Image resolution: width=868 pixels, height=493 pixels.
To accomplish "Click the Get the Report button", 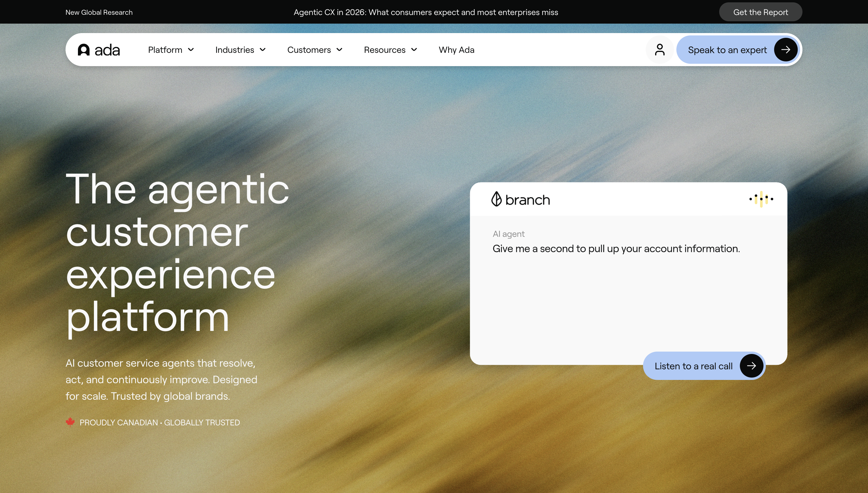I will coord(760,12).
